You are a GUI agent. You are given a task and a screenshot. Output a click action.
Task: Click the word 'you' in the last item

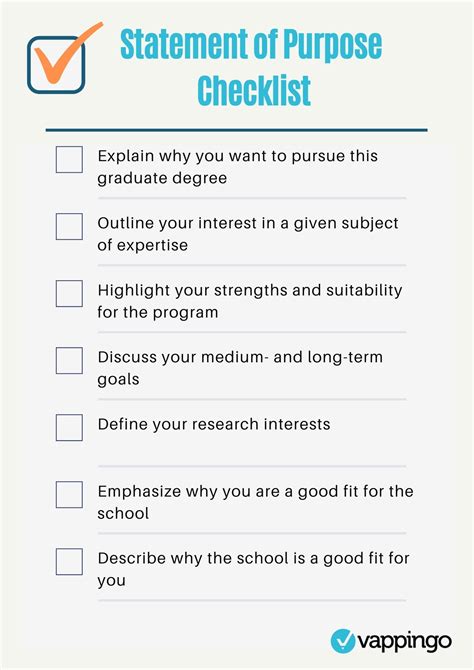pos(111,581)
